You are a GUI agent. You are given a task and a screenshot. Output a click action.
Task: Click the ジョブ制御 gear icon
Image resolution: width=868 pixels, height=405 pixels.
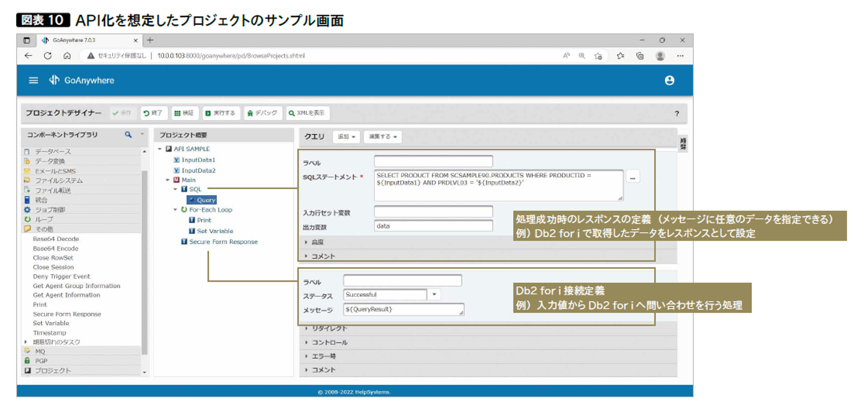(27, 210)
